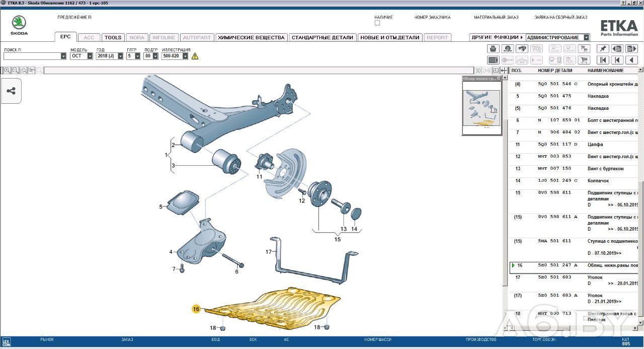The height and width of the screenshot is (349, 644).
Task: Expand the Год dropdown showing 2018 (J)
Action: point(120,56)
